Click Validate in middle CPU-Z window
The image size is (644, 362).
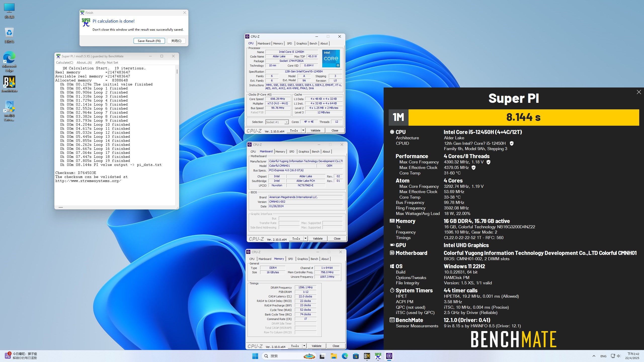pyautogui.click(x=318, y=239)
